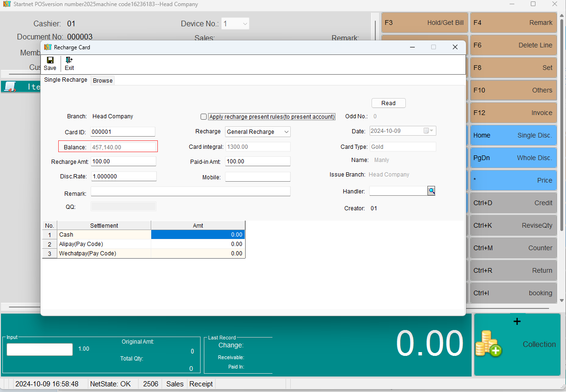Click the 2506 status bar entry
566x392 pixels.
point(151,384)
